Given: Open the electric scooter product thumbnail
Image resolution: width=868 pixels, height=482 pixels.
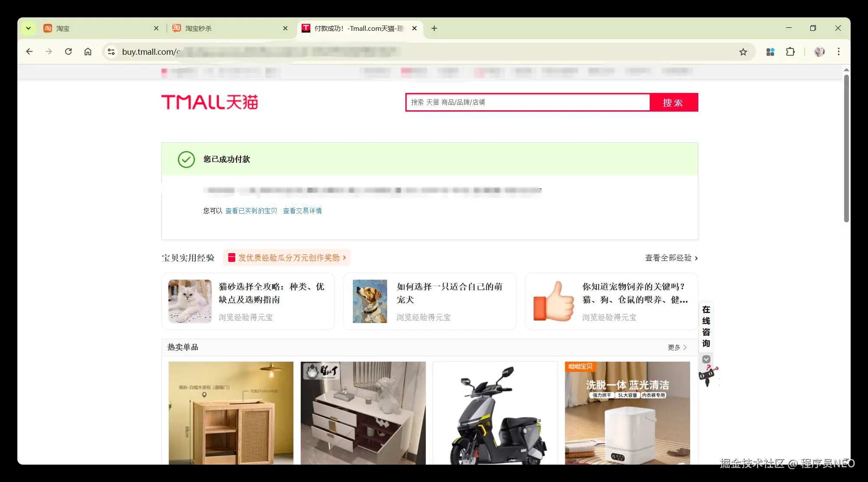Looking at the screenshot, I should (x=495, y=413).
